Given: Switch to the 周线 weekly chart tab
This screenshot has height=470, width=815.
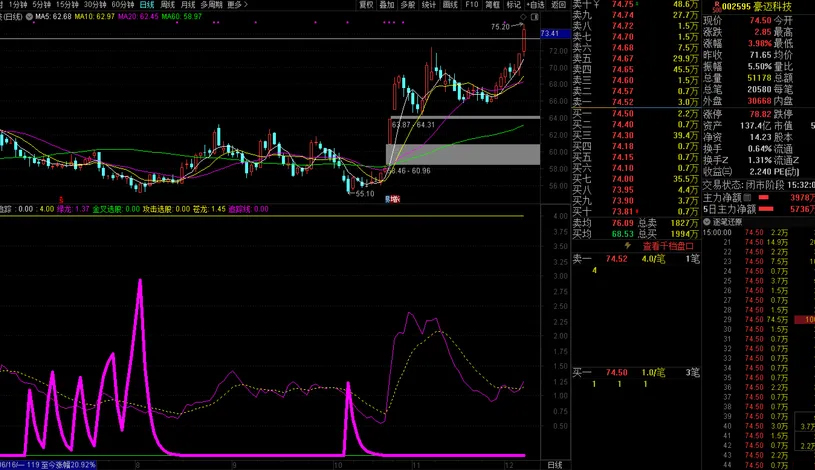Looking at the screenshot, I should [x=168, y=5].
